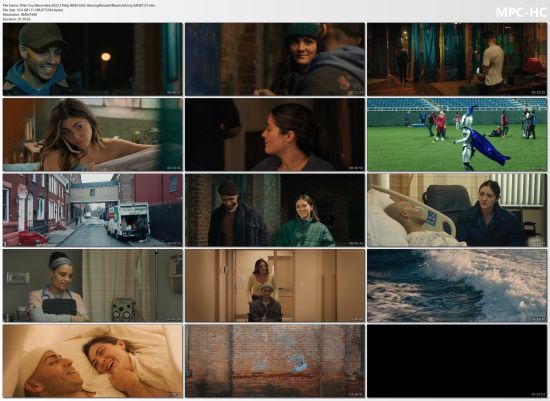Select thumbnail of moving truck on brick street

click(x=93, y=210)
